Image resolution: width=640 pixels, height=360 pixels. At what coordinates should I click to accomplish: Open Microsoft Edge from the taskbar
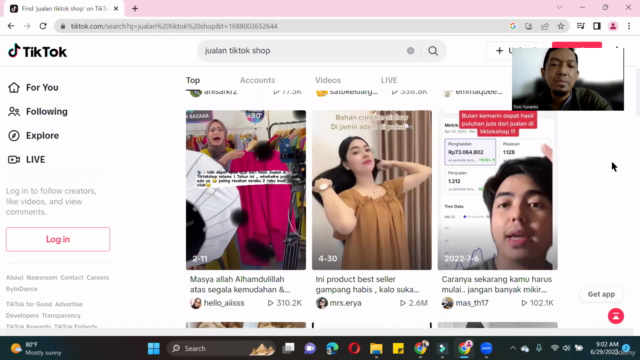pos(332,348)
